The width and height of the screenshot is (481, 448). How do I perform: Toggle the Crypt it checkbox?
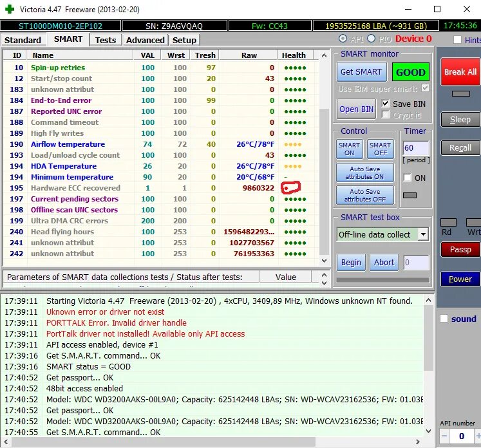(x=386, y=115)
